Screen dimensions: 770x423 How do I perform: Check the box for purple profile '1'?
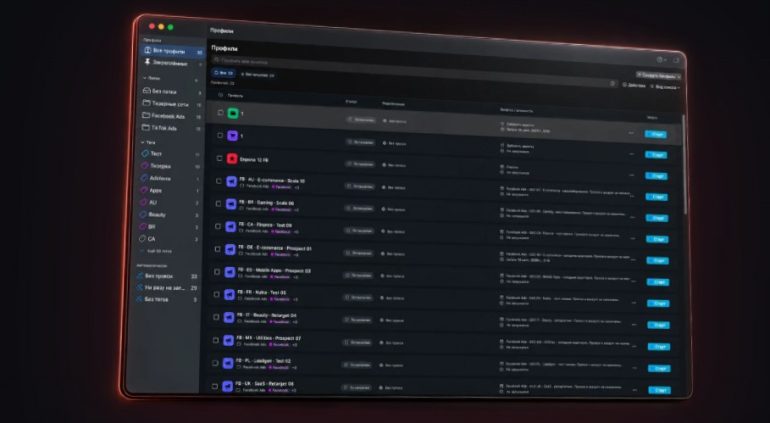tap(220, 135)
